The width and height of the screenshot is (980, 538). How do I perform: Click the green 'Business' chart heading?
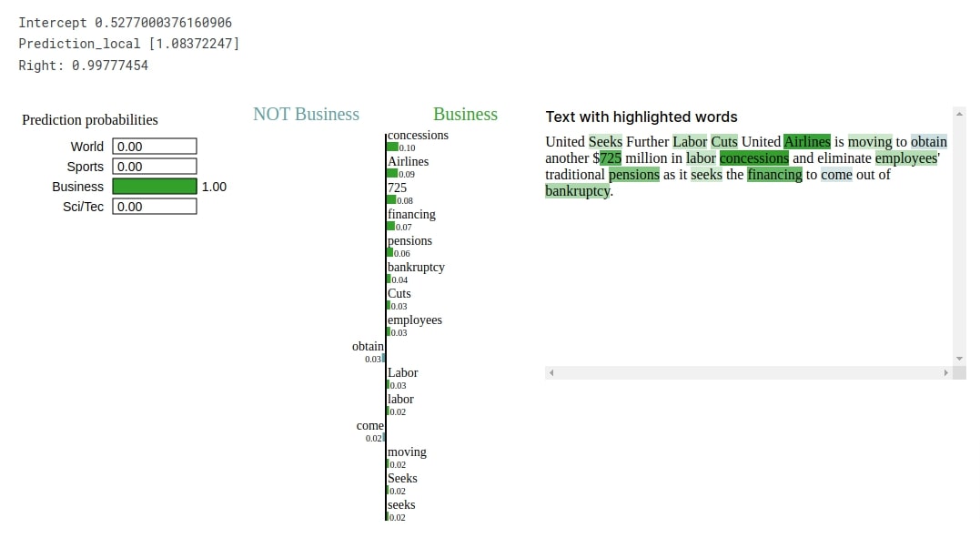click(466, 115)
